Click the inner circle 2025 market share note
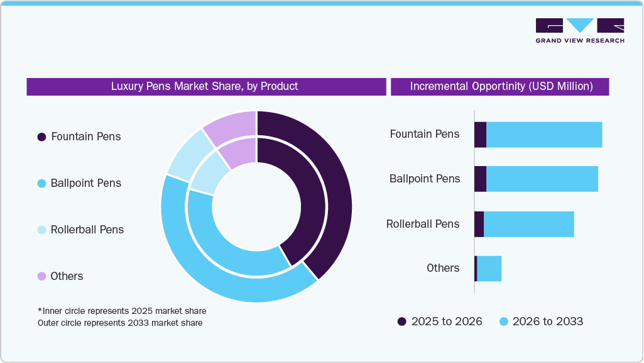Image resolution: width=644 pixels, height=363 pixels. [x=122, y=311]
